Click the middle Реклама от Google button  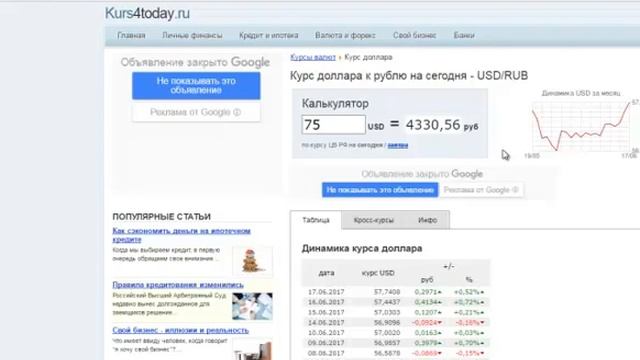point(481,190)
